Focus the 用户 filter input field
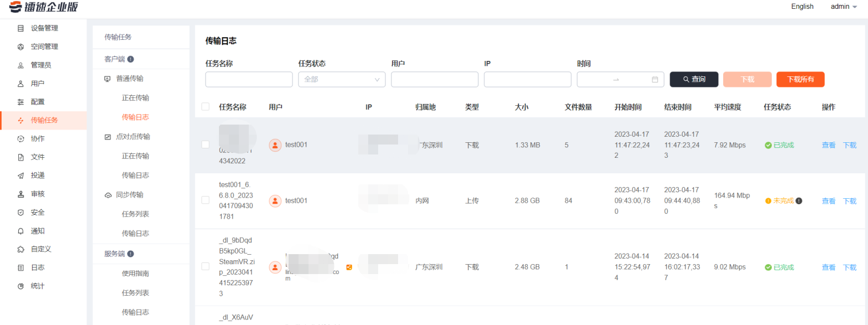The width and height of the screenshot is (868, 325). [x=435, y=80]
